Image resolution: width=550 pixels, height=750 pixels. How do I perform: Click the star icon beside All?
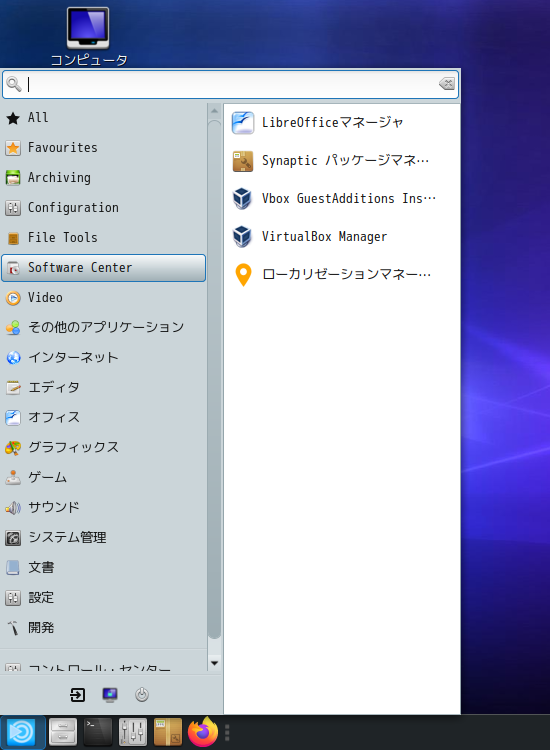(13, 118)
